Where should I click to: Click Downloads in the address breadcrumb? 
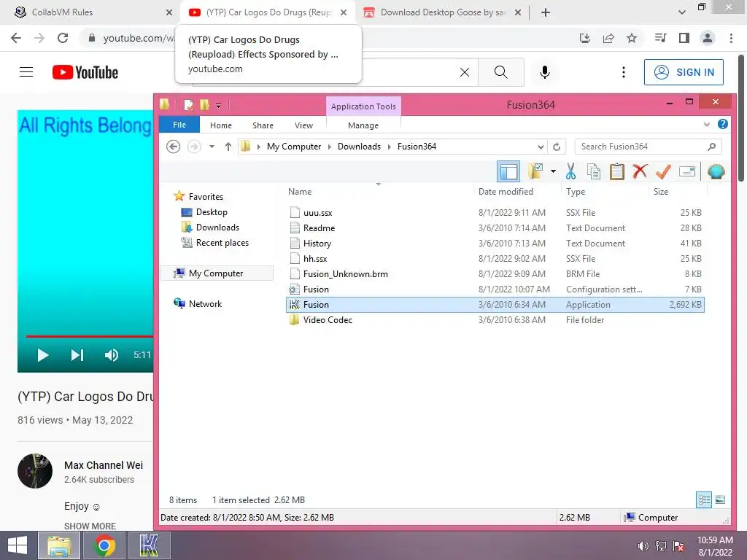pyautogui.click(x=359, y=146)
